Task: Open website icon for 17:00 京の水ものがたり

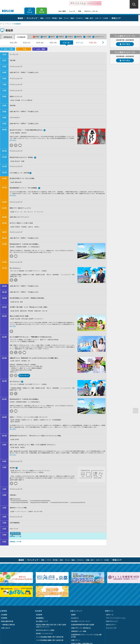Action: pos(11,256)
